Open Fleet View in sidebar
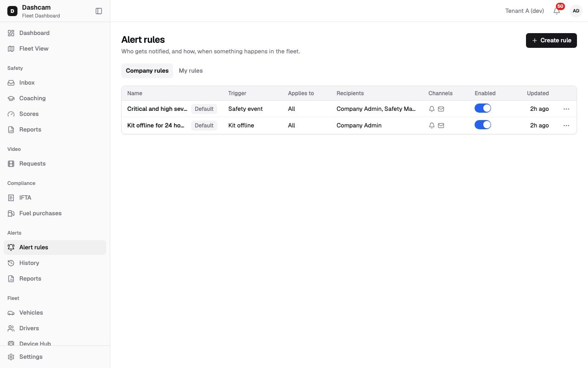This screenshot has height=368, width=588. tap(55, 49)
